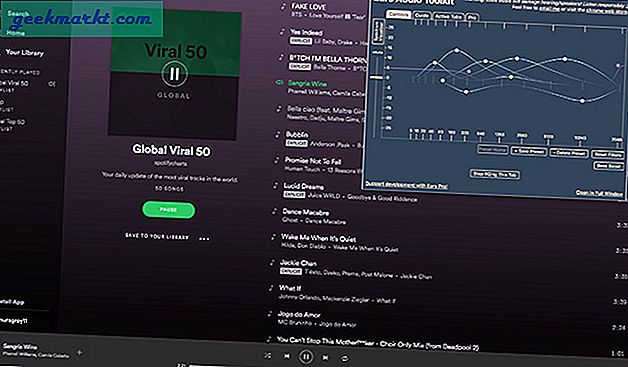Click the volume slider handle in equalizer
The image size is (628, 367).
[376, 77]
